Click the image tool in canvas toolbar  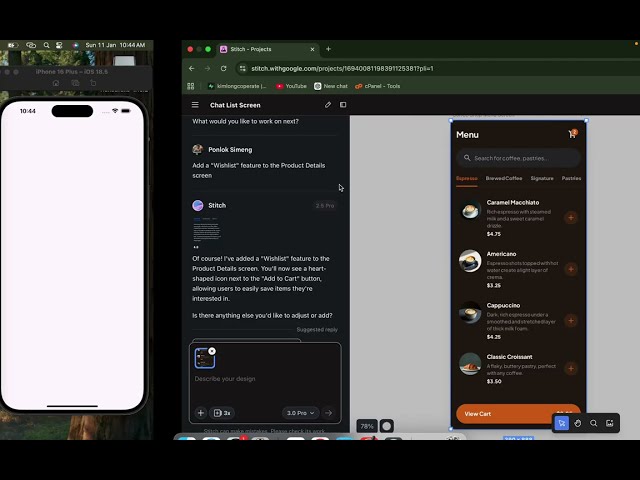[x=609, y=423]
